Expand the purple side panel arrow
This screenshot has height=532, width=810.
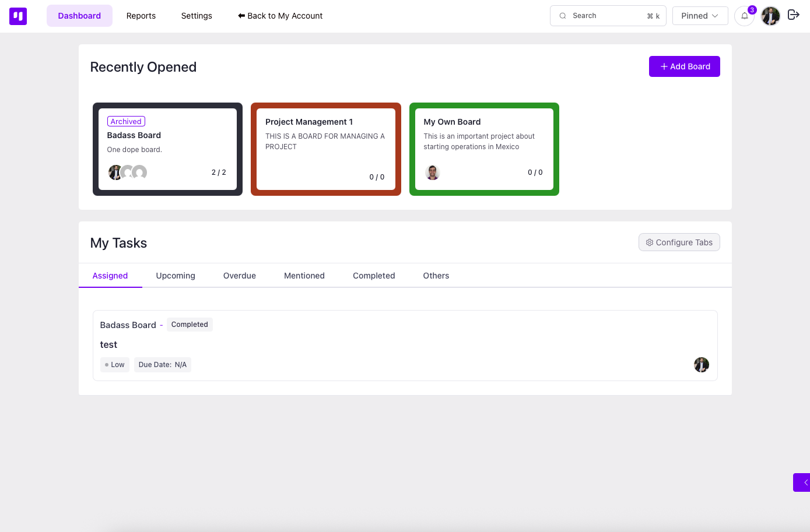coord(803,482)
